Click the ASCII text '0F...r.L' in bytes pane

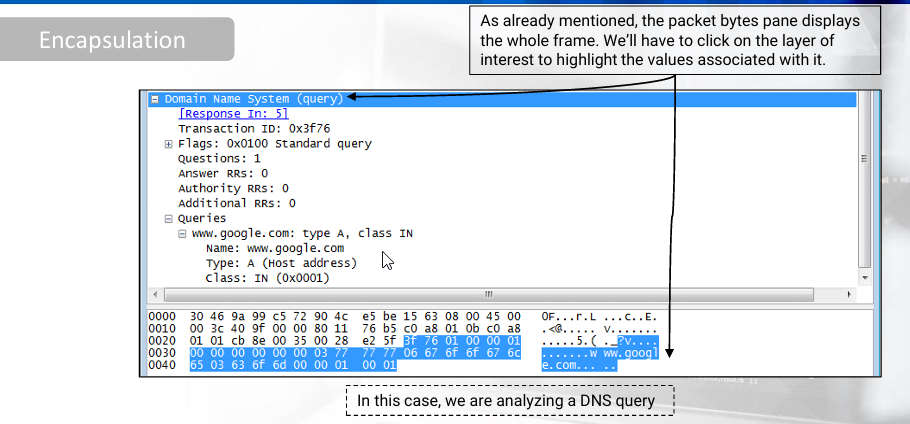tap(569, 317)
